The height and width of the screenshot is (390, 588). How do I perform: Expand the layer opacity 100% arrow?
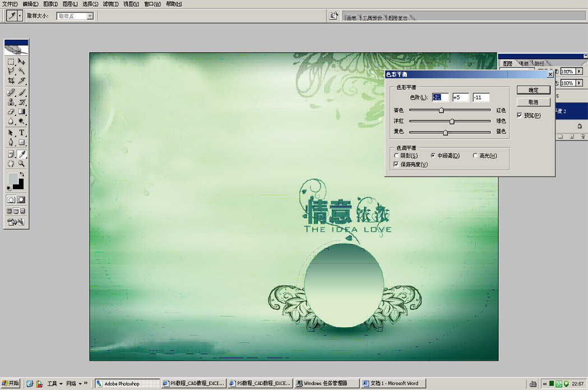coord(579,72)
